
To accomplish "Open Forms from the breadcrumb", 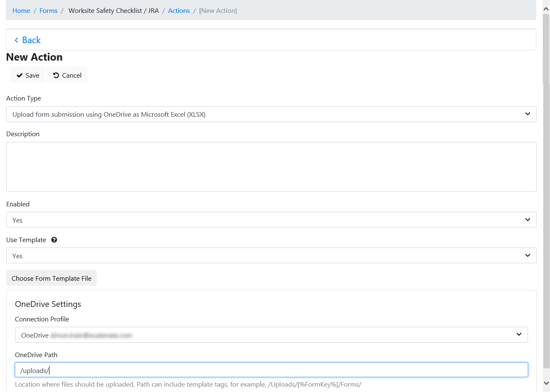I will [48, 11].
